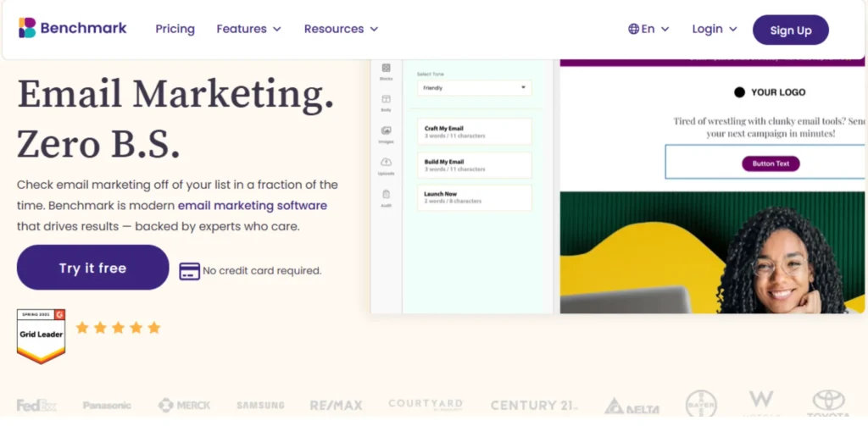The image size is (868, 426).
Task: Click the No credit card required text
Action: 262,270
